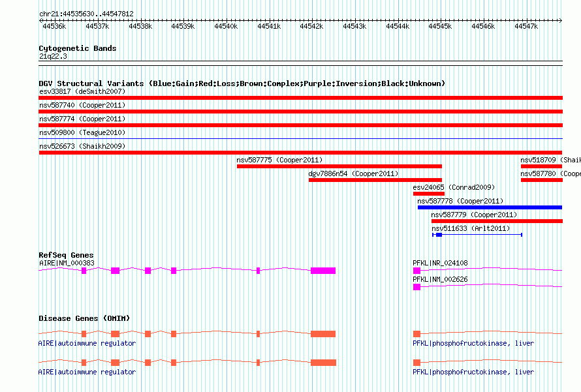Click the first exon of PFKL NR_024108
This screenshot has height=392, width=581.
[417, 271]
